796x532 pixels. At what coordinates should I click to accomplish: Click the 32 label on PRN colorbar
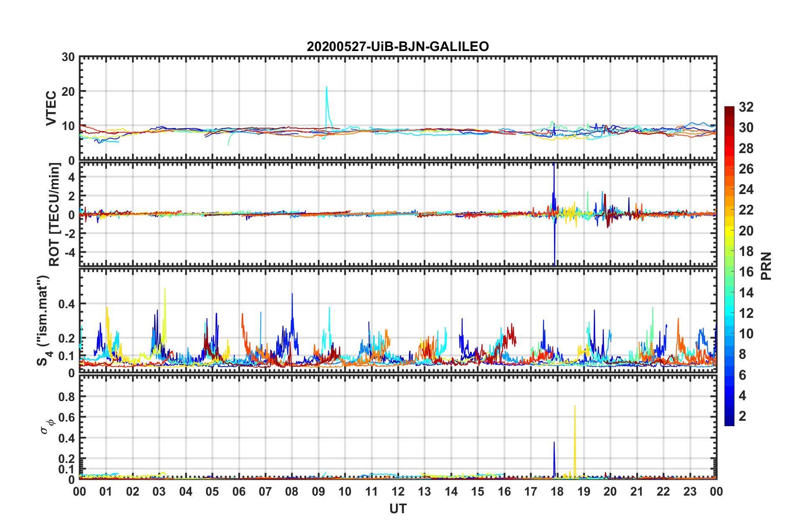746,107
